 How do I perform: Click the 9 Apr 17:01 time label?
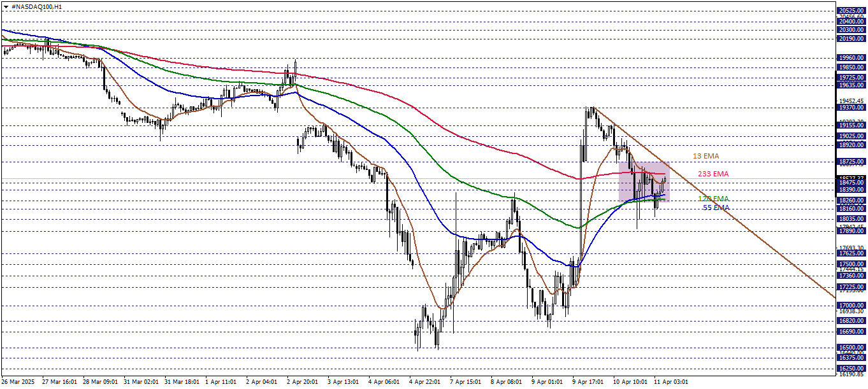588,382
